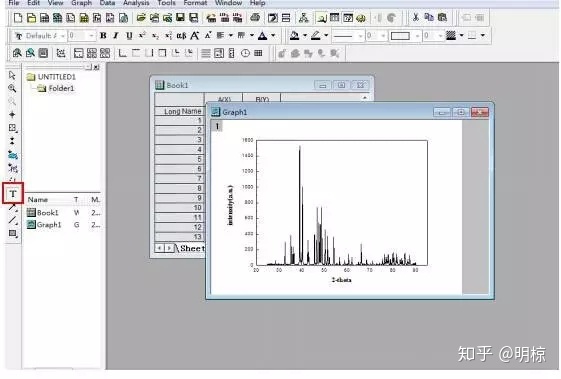This screenshot has width=561, height=379.
Task: Select row 10 in Book1 worksheet
Action: tap(180, 208)
